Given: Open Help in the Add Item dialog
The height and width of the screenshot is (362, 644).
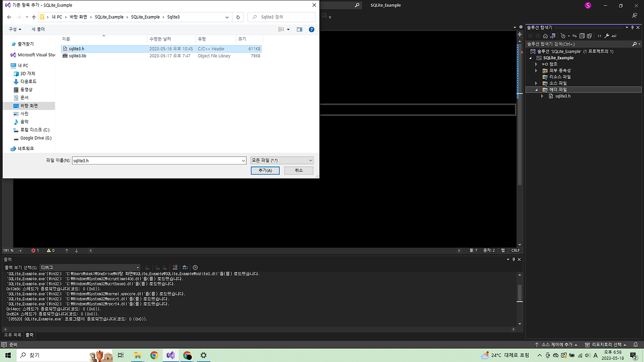Looking at the screenshot, I should pyautogui.click(x=311, y=29).
